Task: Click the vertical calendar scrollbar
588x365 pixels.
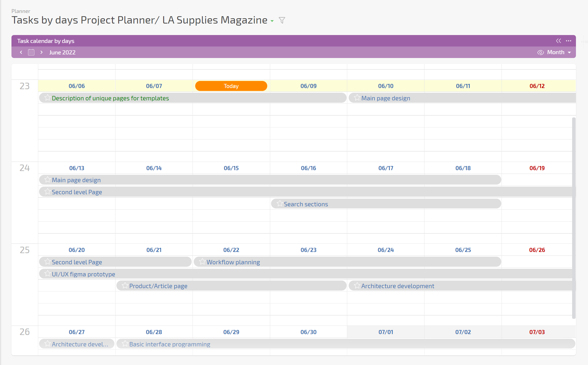Action: tap(574, 218)
